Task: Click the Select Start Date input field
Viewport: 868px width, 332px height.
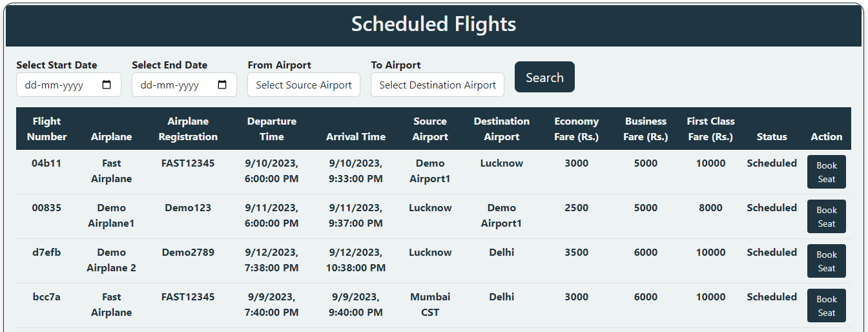Action: click(58, 85)
